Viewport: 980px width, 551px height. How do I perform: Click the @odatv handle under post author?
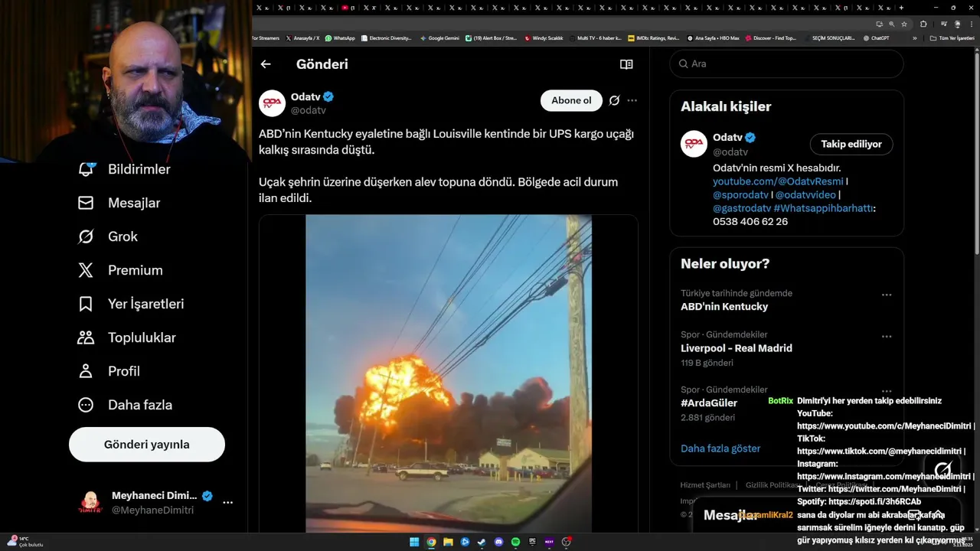tap(309, 110)
